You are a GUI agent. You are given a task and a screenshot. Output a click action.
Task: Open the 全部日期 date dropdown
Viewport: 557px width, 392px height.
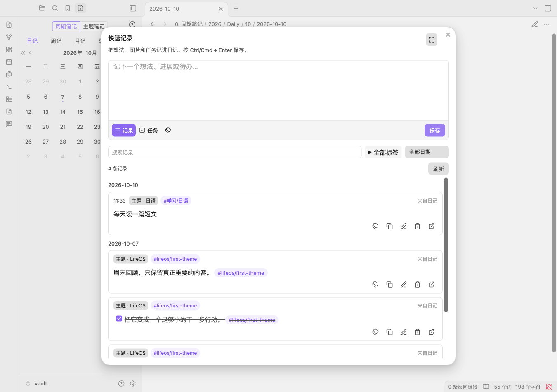click(x=427, y=152)
